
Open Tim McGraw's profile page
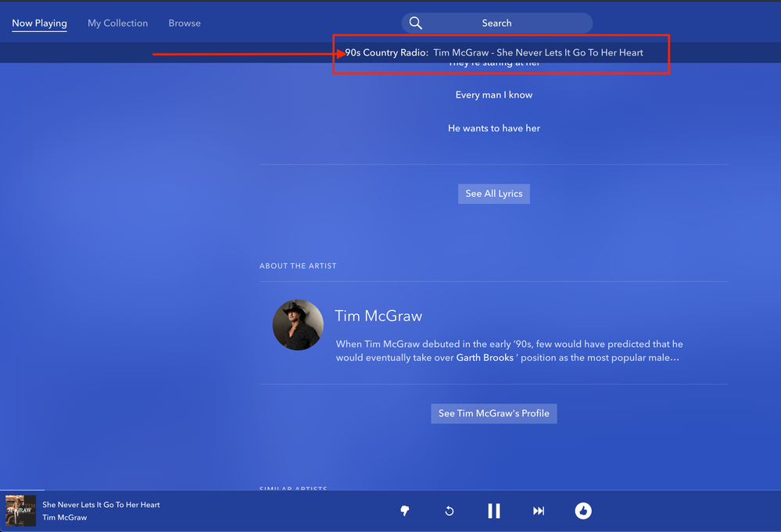(x=494, y=413)
